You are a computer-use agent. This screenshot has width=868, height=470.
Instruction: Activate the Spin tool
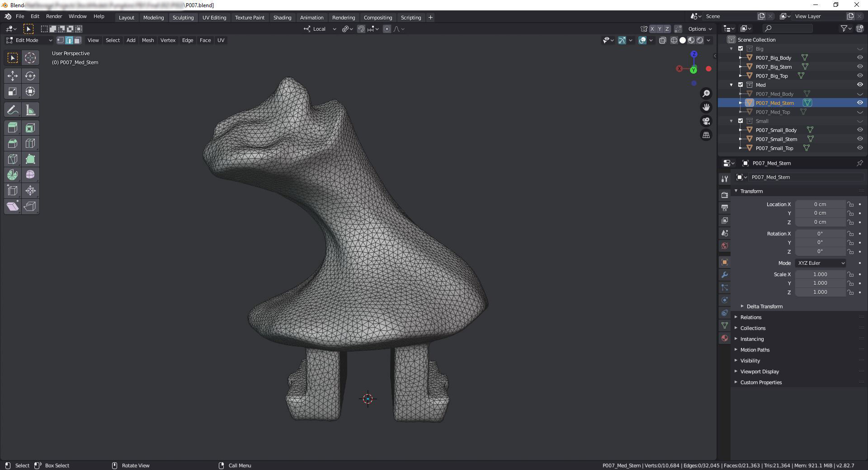pyautogui.click(x=13, y=175)
